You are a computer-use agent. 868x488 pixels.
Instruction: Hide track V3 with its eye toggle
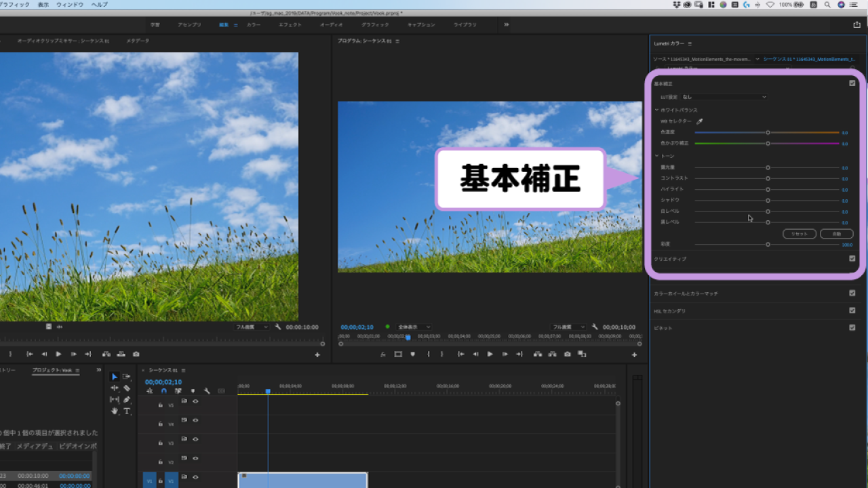[195, 439]
